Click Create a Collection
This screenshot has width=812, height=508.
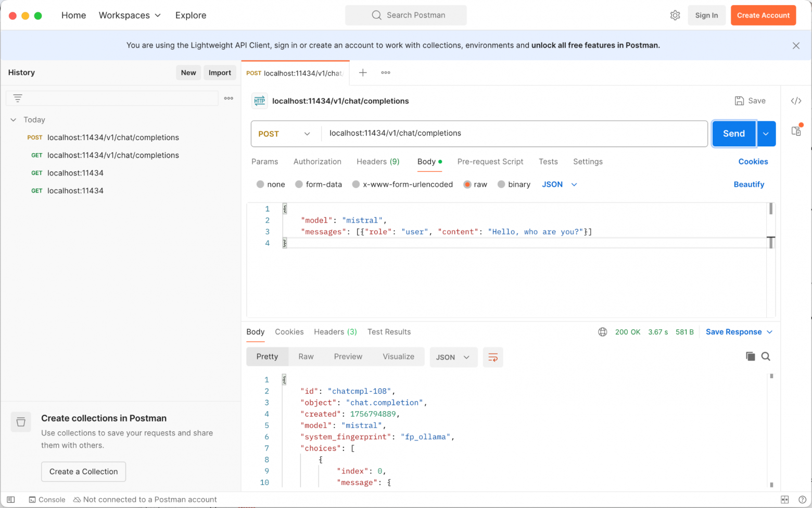[84, 472]
